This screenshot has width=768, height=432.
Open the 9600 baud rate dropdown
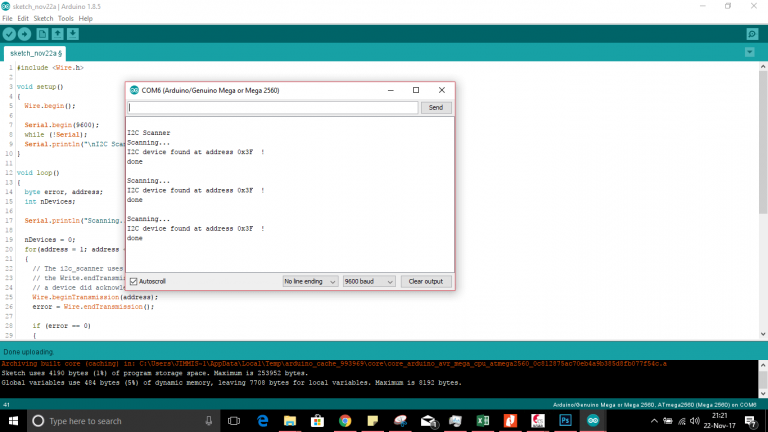click(x=368, y=282)
